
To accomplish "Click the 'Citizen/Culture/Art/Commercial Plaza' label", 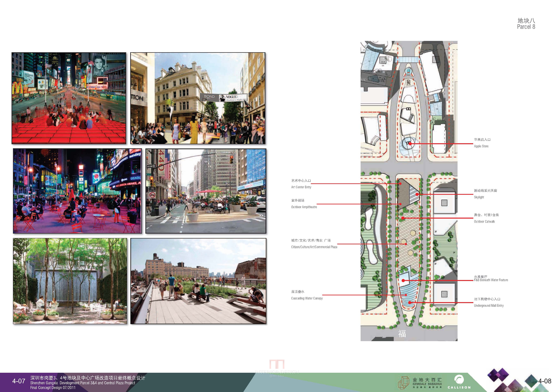I will [x=314, y=247].
